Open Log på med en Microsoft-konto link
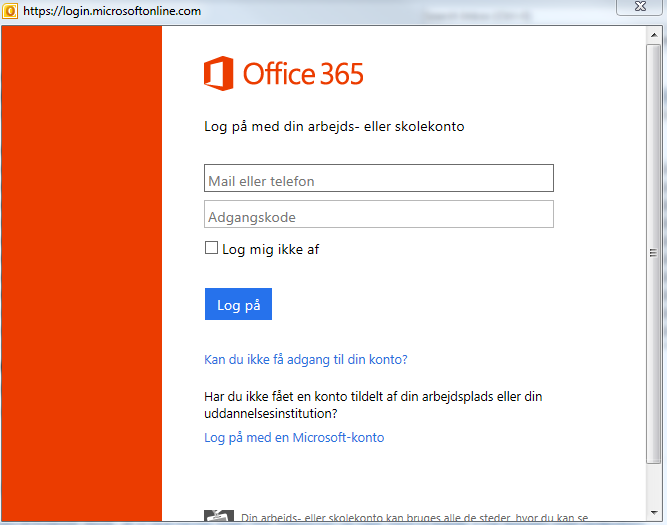 (294, 437)
